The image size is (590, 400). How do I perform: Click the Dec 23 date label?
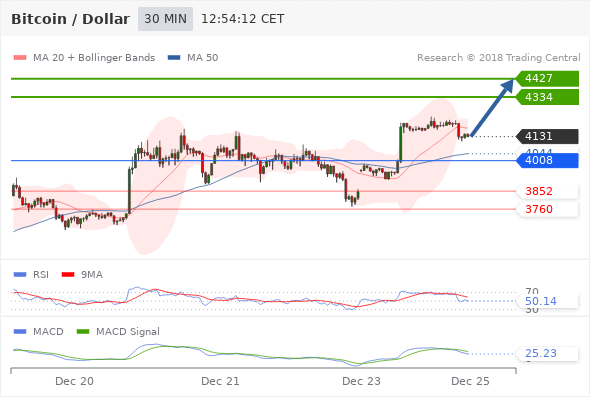tap(361, 381)
